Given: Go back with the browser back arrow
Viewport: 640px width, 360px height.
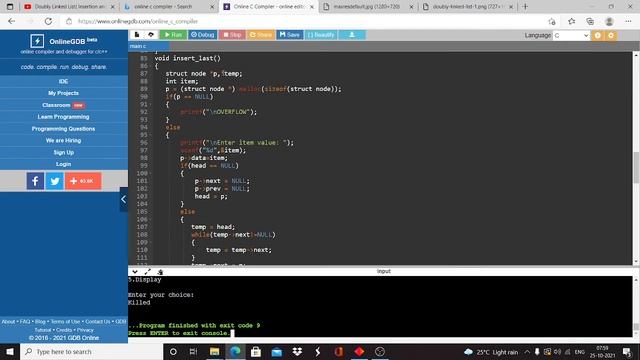Looking at the screenshot, I should [x=12, y=21].
